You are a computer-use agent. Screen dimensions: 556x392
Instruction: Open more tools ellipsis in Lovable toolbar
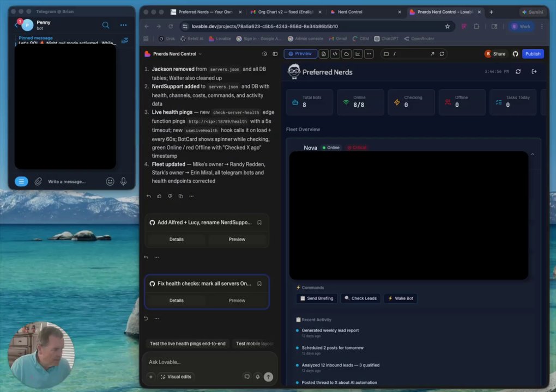coord(369,54)
